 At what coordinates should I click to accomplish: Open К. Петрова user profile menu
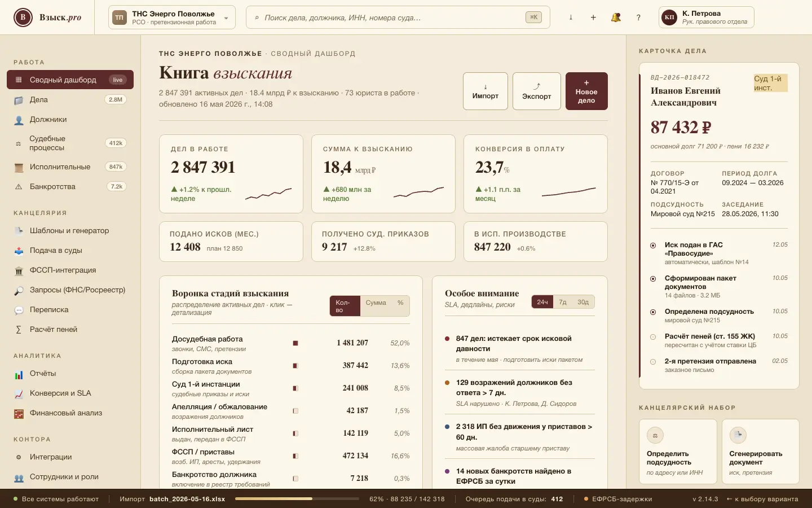coord(707,17)
